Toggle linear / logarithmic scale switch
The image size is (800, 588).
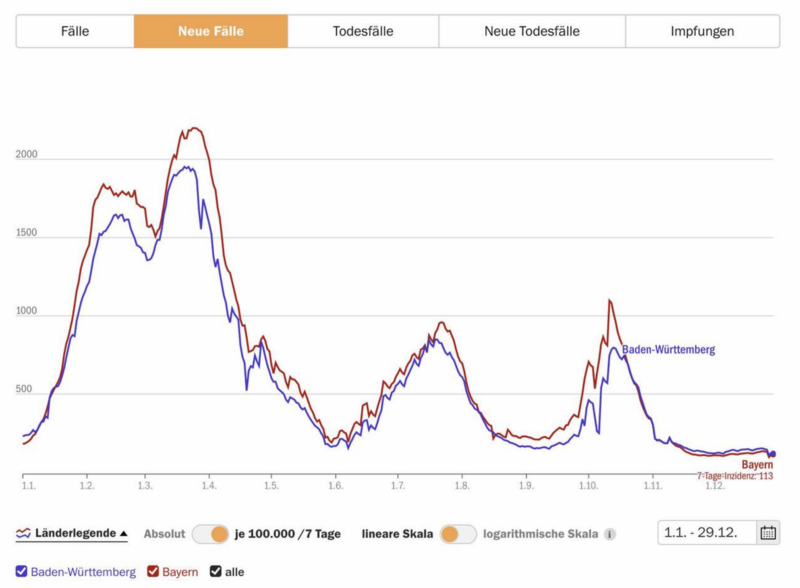click(x=458, y=534)
